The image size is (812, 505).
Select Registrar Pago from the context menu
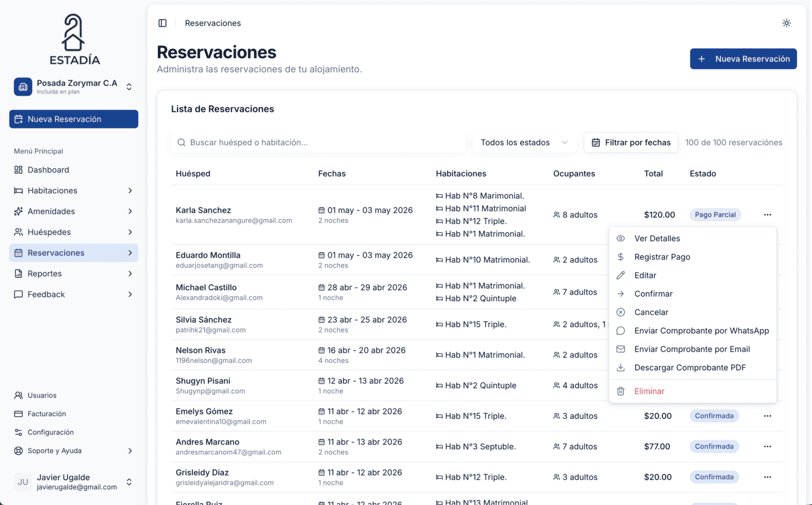[x=692, y=257]
